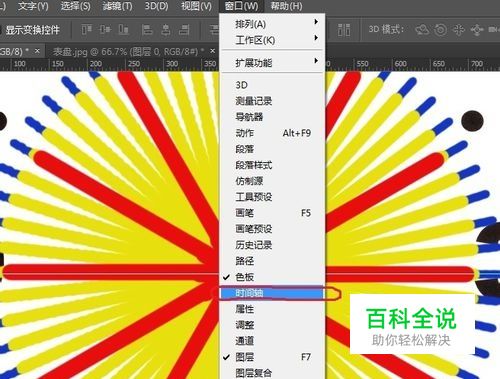The image size is (500, 379).
Task: Open the 选择(S) menu
Action: click(75, 6)
